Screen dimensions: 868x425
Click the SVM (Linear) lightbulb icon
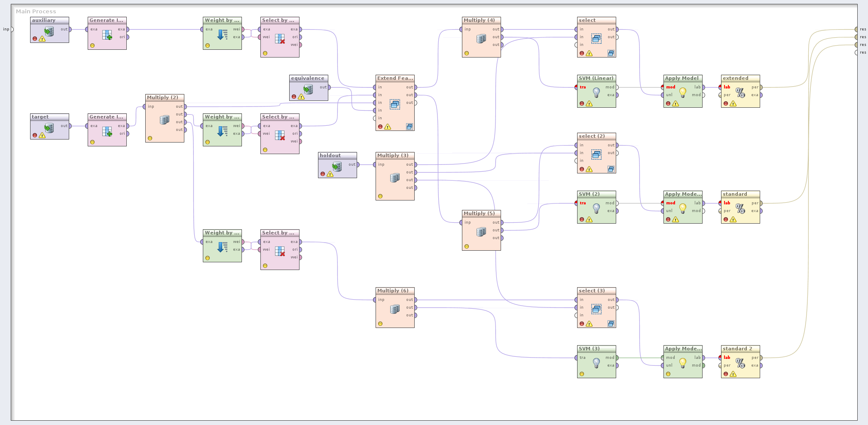pos(596,92)
